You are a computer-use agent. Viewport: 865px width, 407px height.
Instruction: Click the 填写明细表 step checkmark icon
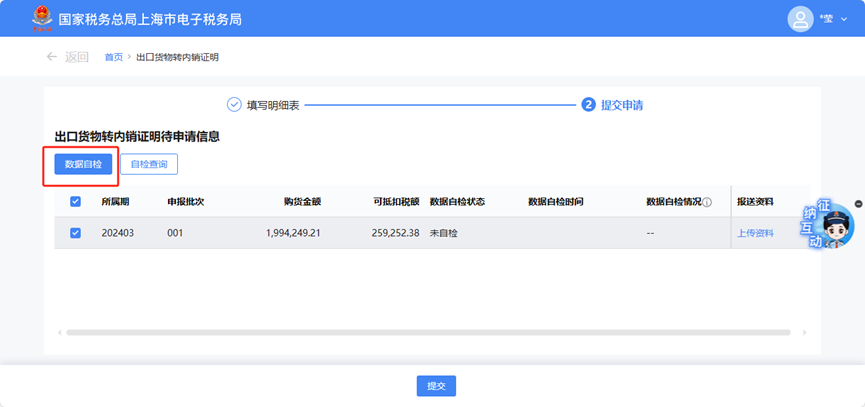click(234, 104)
